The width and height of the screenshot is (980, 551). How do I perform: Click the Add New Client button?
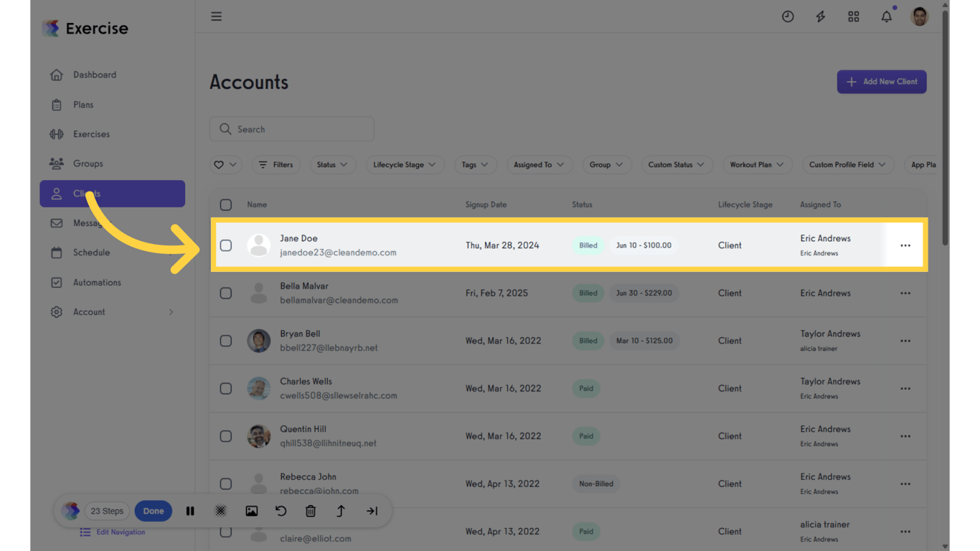[882, 81]
